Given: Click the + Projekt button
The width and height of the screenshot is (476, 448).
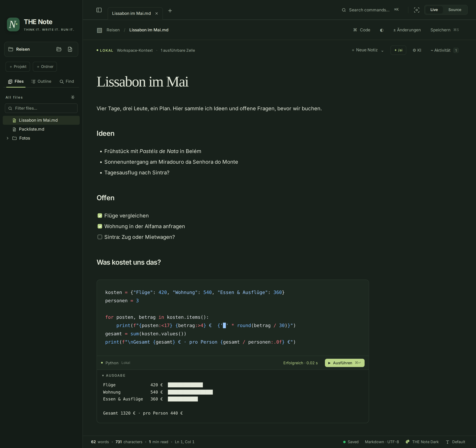Looking at the screenshot, I should [18, 67].
